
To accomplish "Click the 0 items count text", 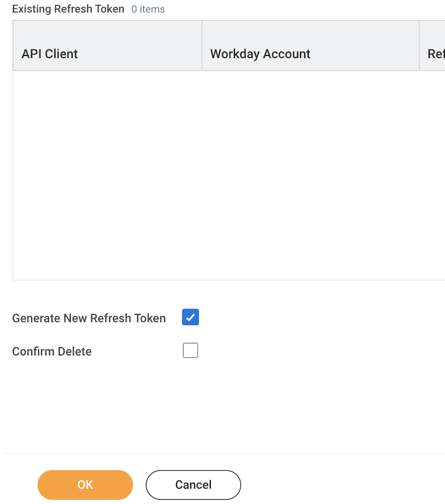I will [x=148, y=9].
